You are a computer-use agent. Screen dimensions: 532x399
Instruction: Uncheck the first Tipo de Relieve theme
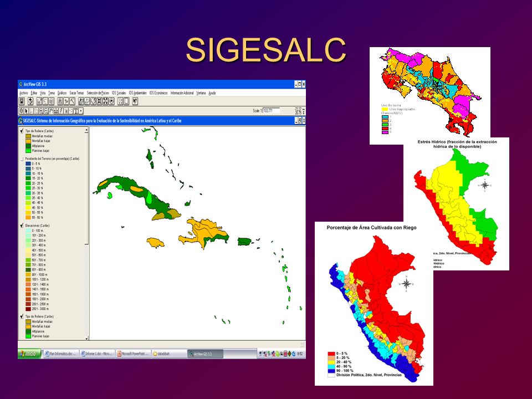[x=22, y=131]
